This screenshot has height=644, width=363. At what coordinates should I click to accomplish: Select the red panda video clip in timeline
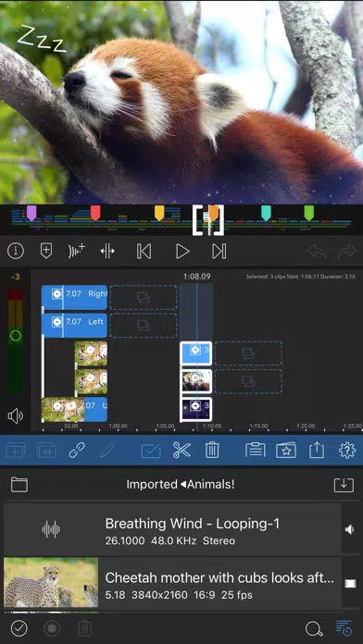point(196,380)
